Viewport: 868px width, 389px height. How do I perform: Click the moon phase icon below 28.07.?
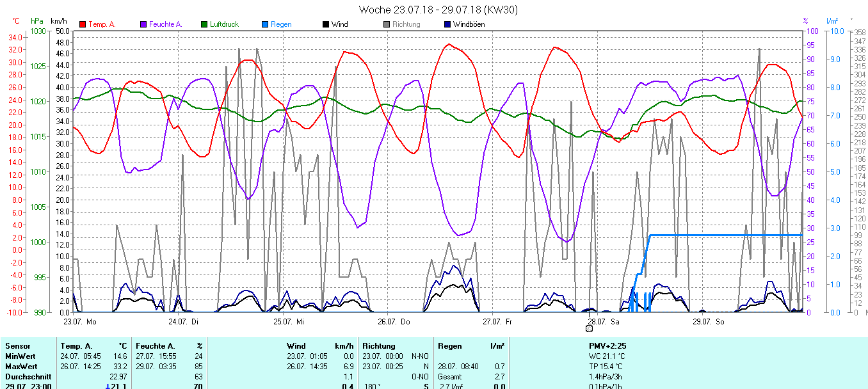pyautogui.click(x=589, y=329)
